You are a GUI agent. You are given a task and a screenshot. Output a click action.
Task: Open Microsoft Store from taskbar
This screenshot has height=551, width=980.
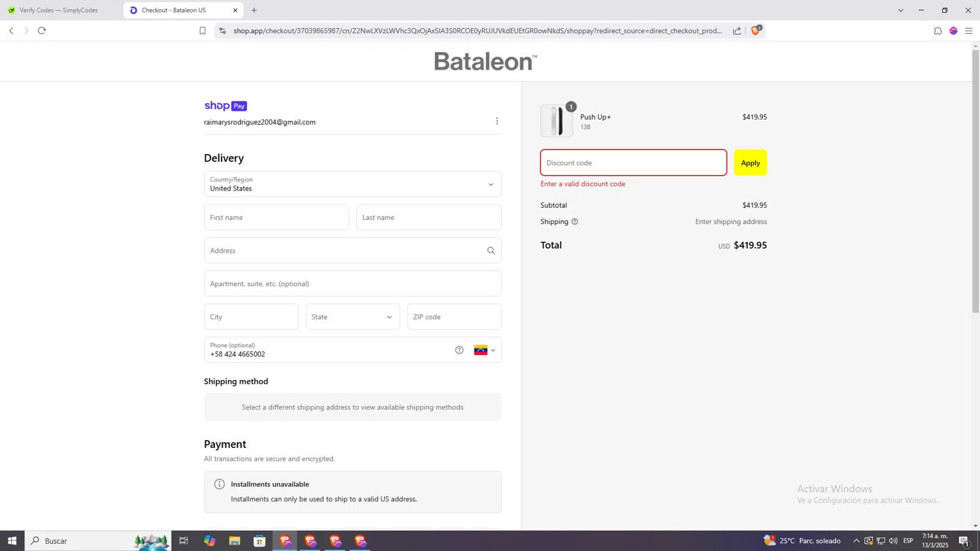[259, 541]
